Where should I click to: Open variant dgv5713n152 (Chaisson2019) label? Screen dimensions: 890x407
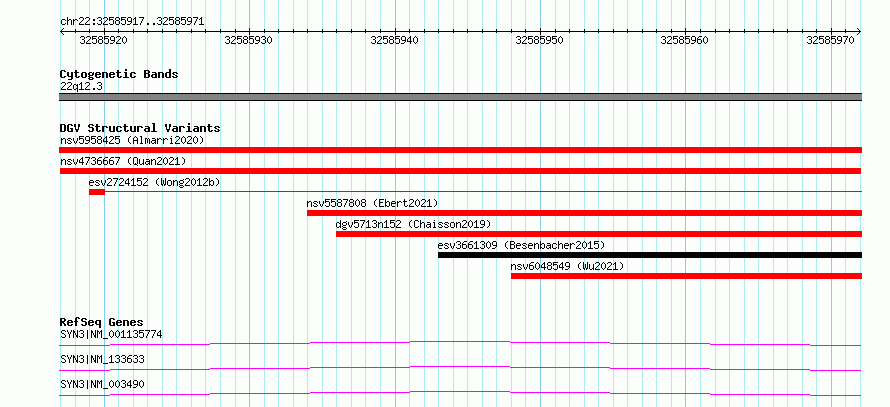pyautogui.click(x=413, y=224)
